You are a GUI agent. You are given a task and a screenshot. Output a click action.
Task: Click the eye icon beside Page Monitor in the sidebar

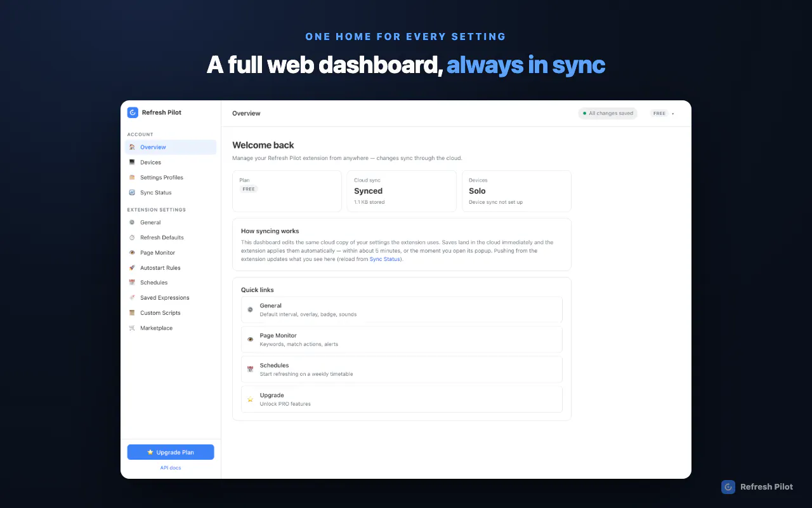pyautogui.click(x=132, y=253)
